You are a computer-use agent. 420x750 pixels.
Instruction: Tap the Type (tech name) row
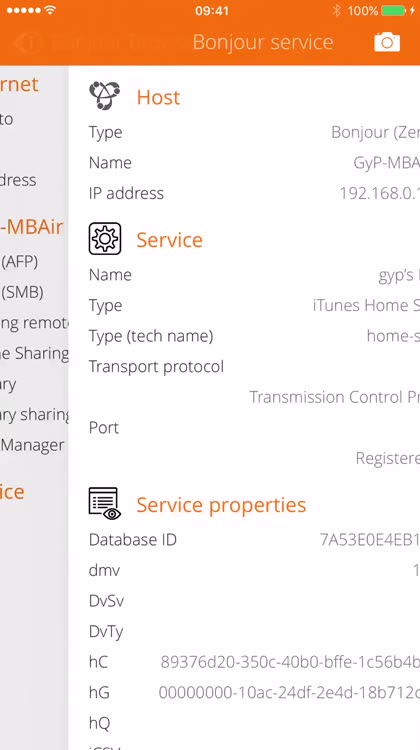tap(244, 336)
